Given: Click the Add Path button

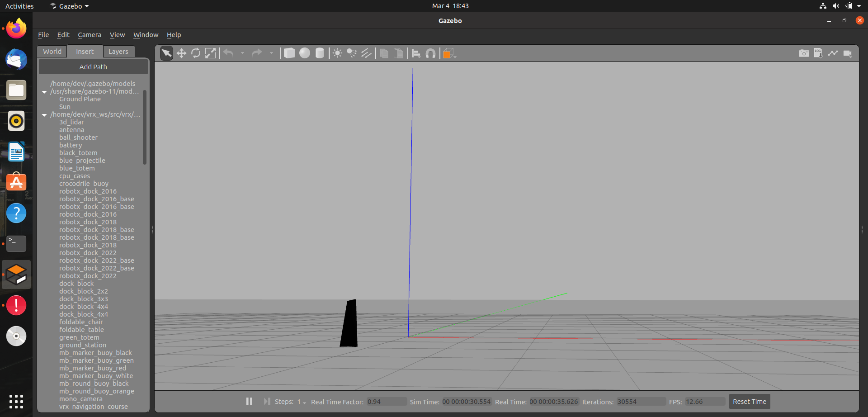Looking at the screenshot, I should click(x=93, y=66).
